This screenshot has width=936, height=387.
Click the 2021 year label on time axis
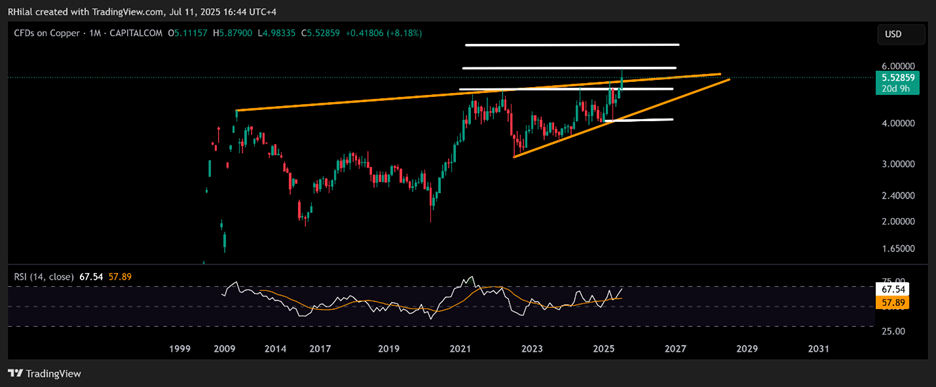coord(460,348)
